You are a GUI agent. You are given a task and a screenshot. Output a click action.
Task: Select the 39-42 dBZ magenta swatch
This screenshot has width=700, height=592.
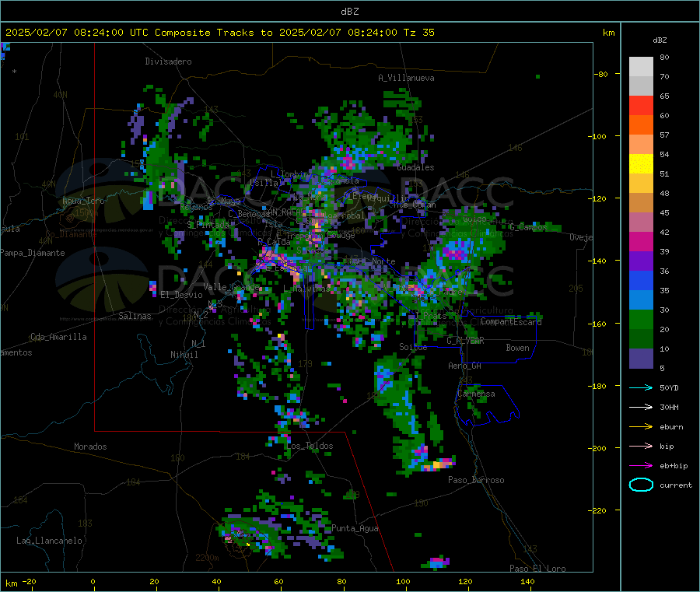click(x=641, y=241)
